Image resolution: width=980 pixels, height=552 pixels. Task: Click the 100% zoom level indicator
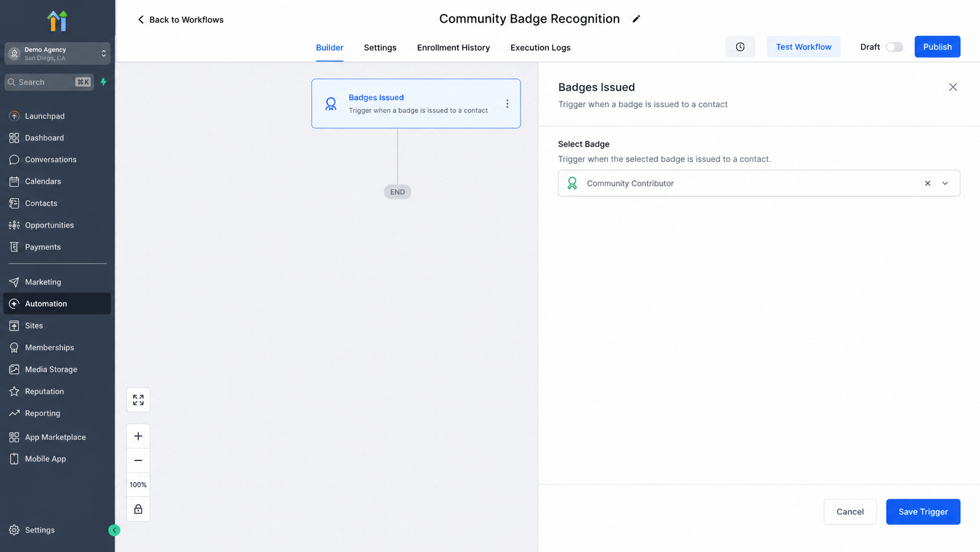pyautogui.click(x=138, y=485)
